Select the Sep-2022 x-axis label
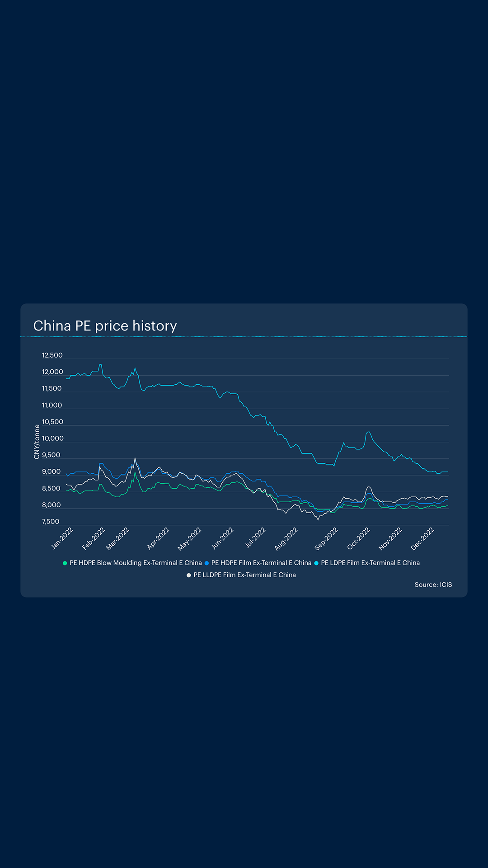Viewport: 488px width, 868px height. tap(326, 538)
